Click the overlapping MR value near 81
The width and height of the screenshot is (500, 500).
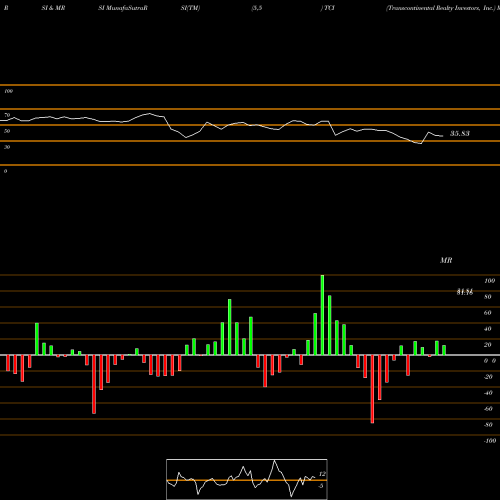point(465,292)
